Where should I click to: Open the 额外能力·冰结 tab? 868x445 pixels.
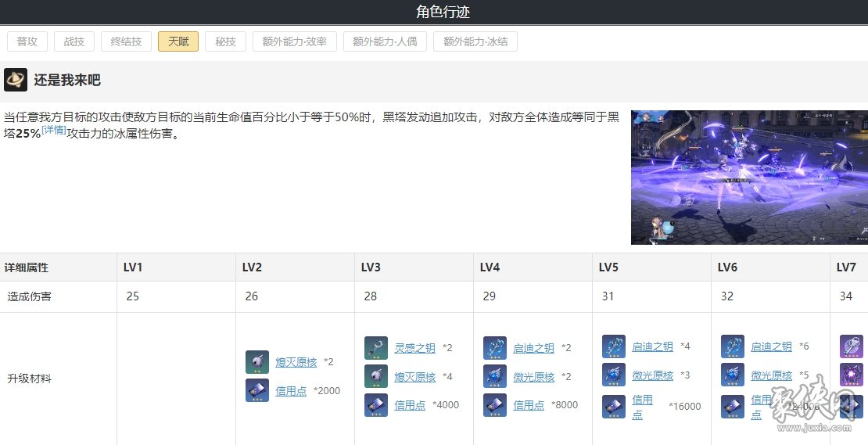click(x=475, y=41)
